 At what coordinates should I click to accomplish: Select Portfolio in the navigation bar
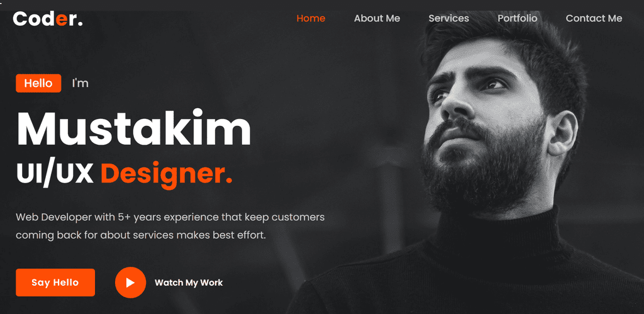coord(518,18)
